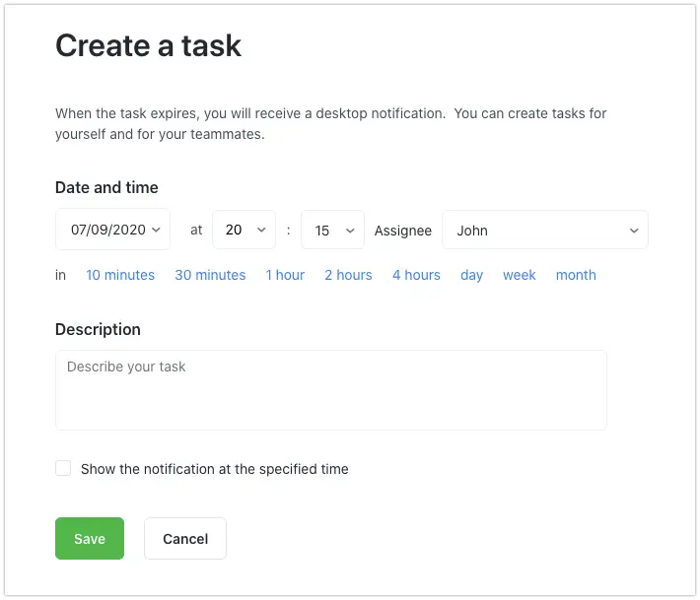The height and width of the screenshot is (600, 700).
Task: Click the 4 hours shortcut link
Action: tap(416, 275)
